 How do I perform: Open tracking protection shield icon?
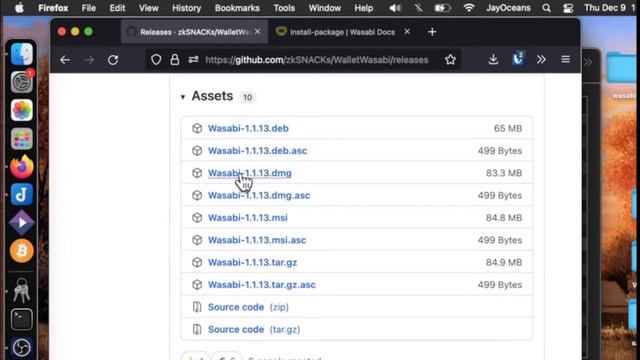tap(156, 60)
